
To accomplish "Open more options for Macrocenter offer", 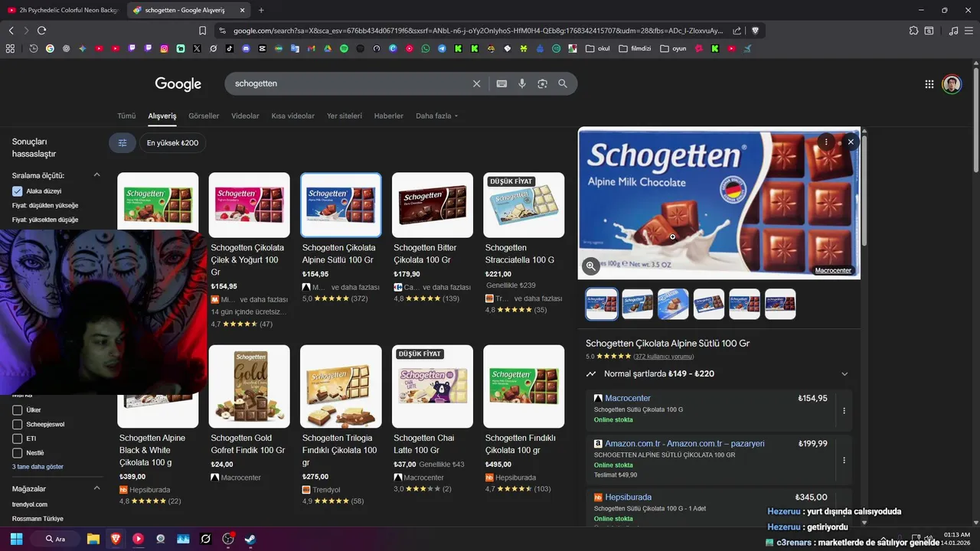I will tap(844, 411).
